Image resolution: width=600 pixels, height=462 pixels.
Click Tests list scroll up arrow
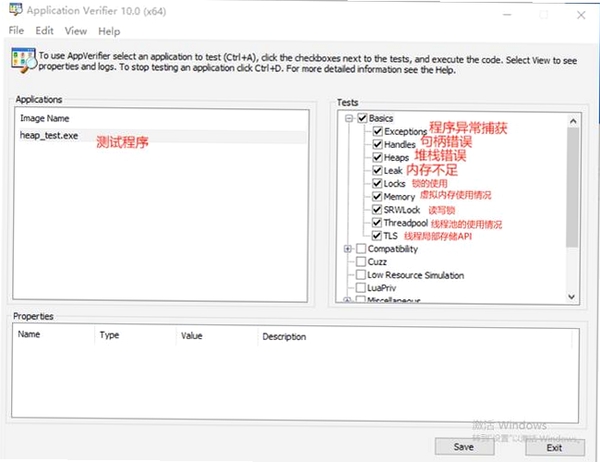573,121
